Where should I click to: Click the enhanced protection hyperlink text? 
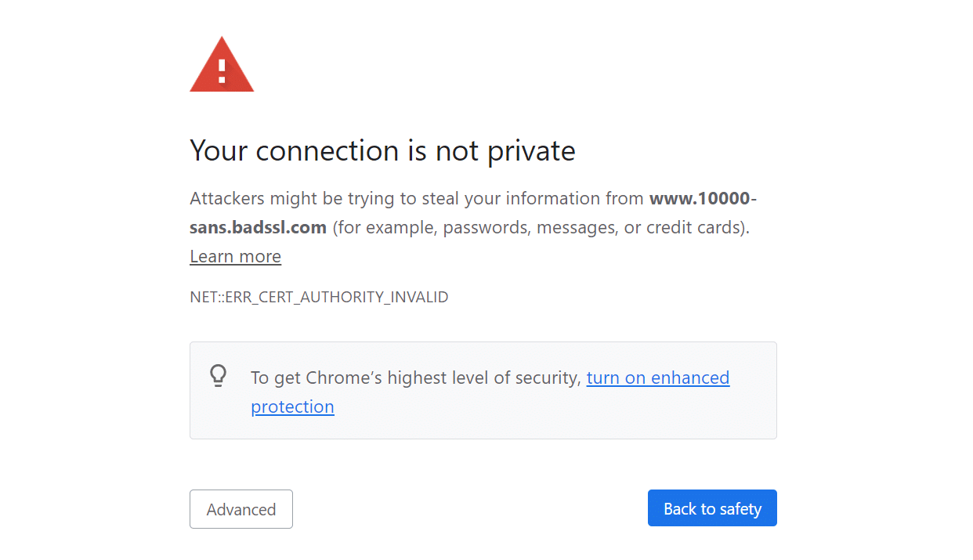pyautogui.click(x=657, y=378)
